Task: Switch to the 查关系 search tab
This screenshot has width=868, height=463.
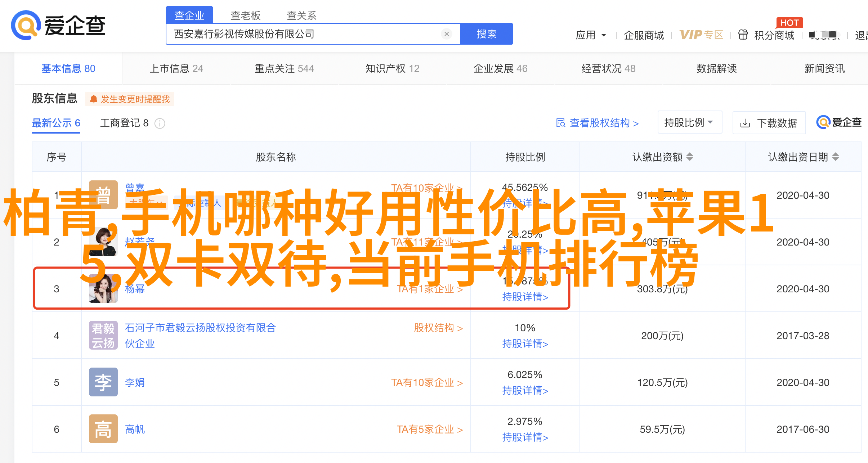Action: 301,15
